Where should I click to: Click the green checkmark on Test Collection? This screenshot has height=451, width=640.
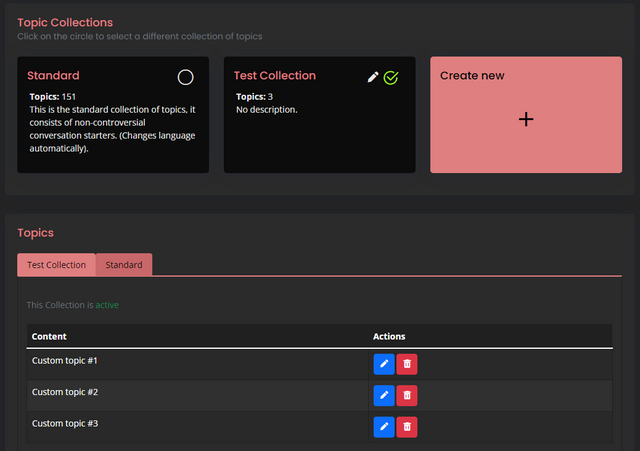coord(391,78)
